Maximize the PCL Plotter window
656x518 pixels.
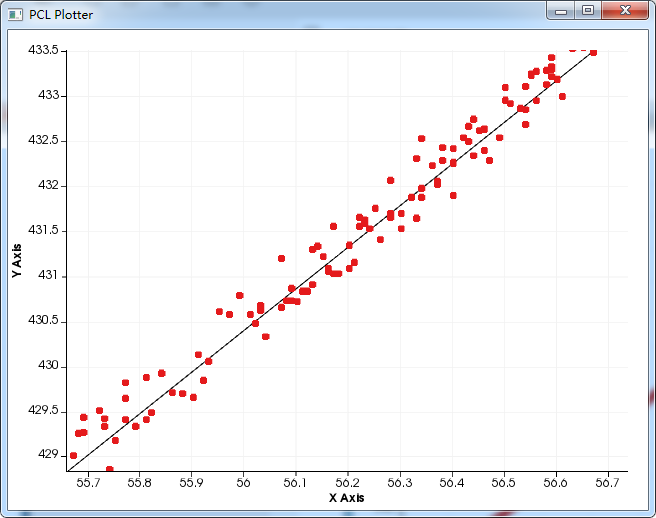pyautogui.click(x=588, y=10)
